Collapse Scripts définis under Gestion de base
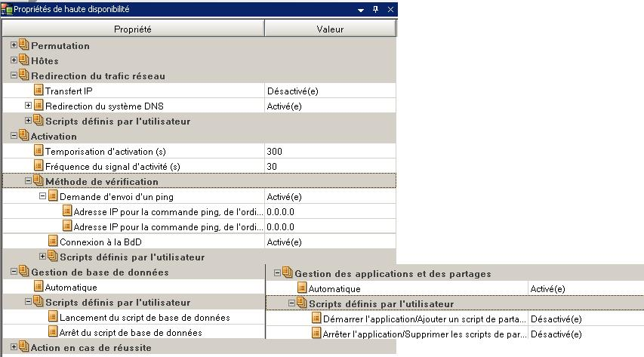Screen dimensions: 644x357 point(28,302)
